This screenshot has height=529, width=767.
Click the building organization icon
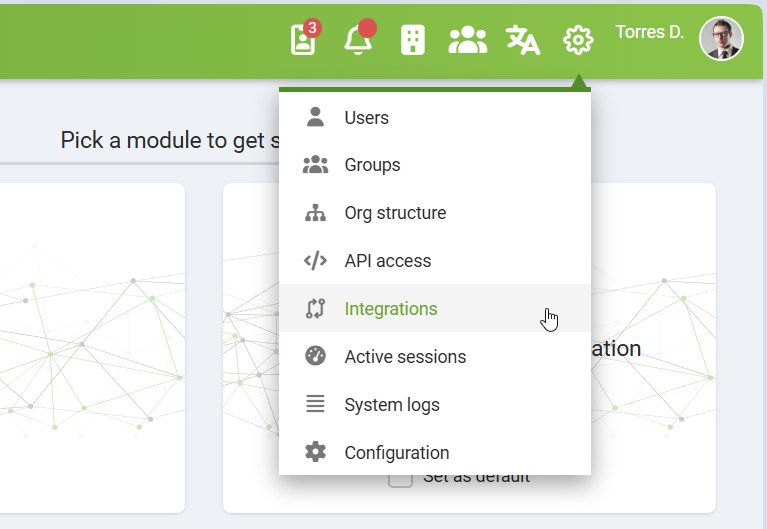pos(412,40)
